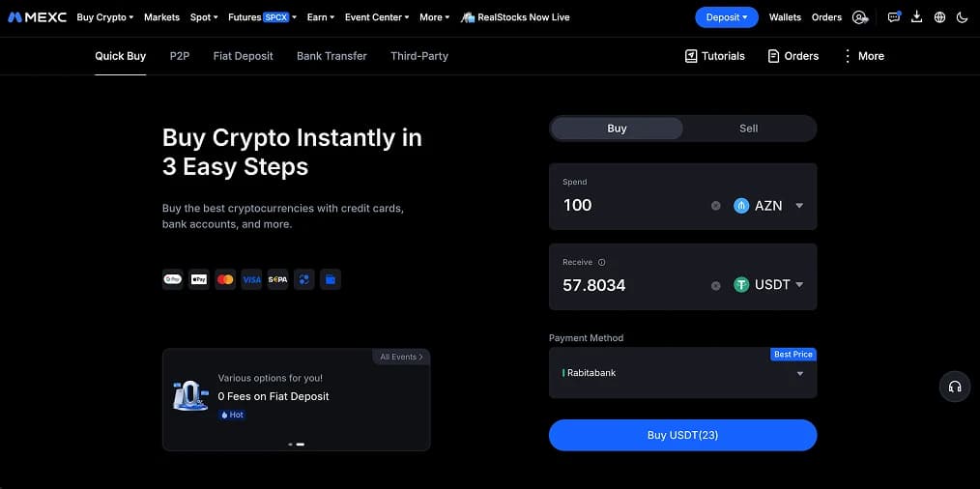This screenshot has height=489, width=980.
Task: Select the Bank Transfer tab
Action: 331,56
